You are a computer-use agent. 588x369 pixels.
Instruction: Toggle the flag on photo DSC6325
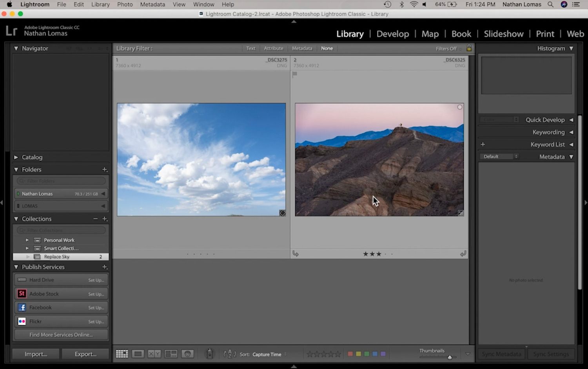295,75
